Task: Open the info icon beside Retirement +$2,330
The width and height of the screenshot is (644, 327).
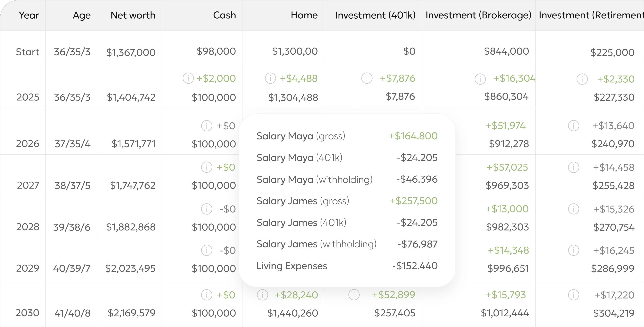Action: [x=582, y=79]
